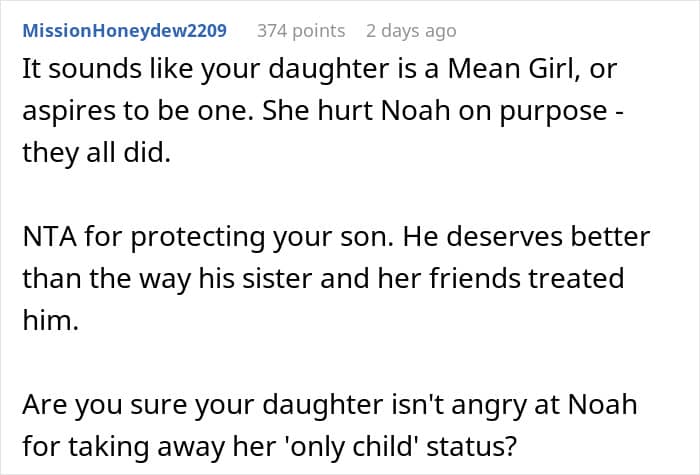The image size is (700, 475).
Task: Click the word 'deserves' in the second paragraph
Action: click(504, 237)
